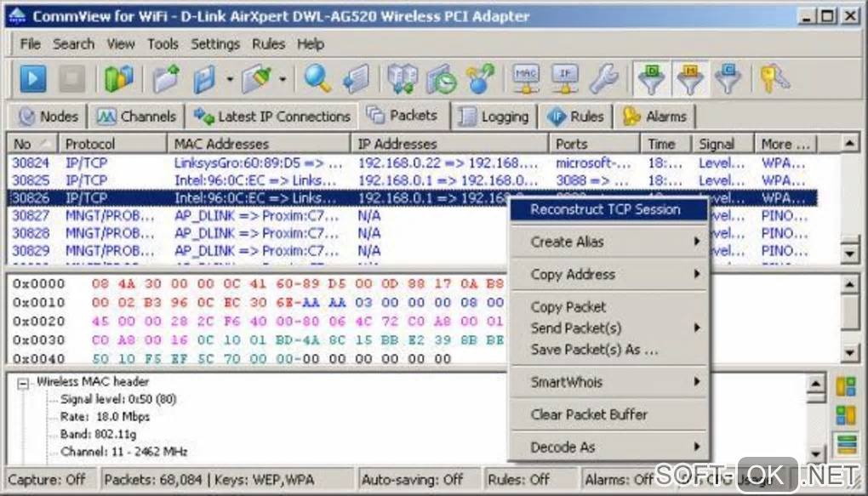Open the View menu

tap(121, 44)
